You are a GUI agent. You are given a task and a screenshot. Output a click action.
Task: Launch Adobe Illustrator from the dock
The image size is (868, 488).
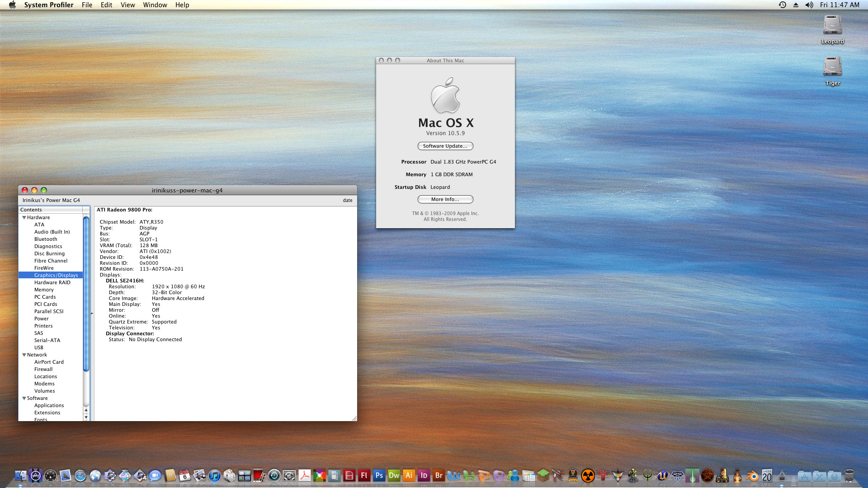coord(409,475)
